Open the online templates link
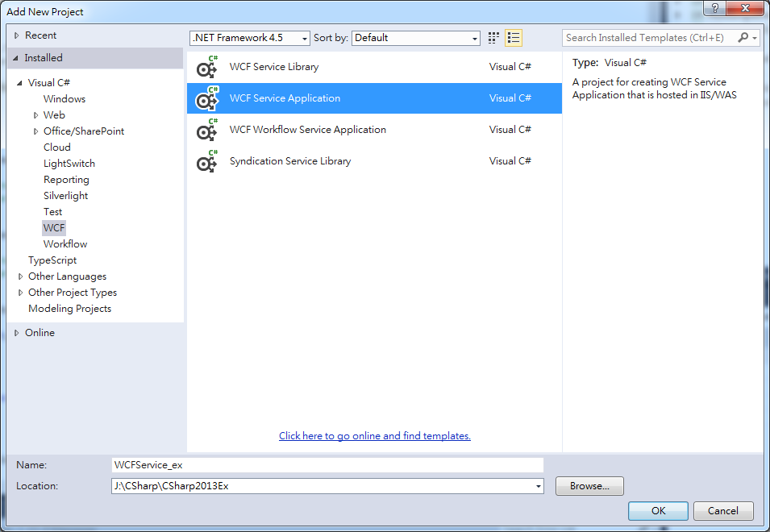The height and width of the screenshot is (532, 770). pyautogui.click(x=375, y=436)
